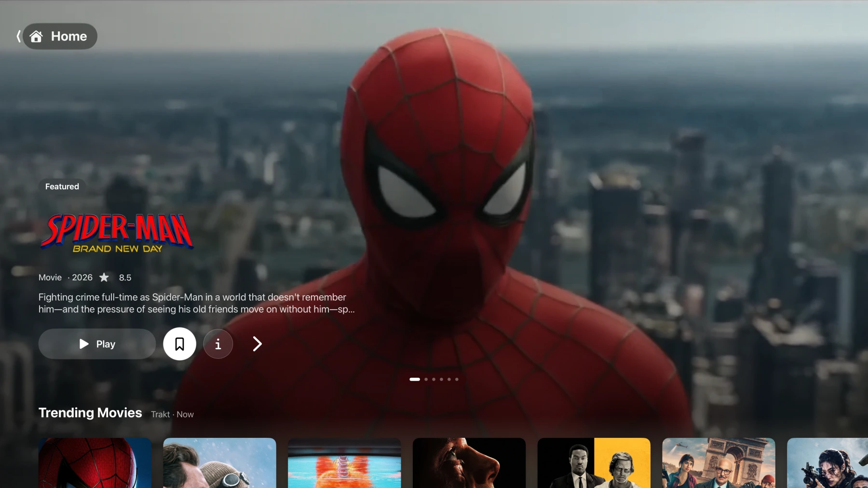Click the Spider-Man Brand New Day logo
868x488 pixels.
117,233
